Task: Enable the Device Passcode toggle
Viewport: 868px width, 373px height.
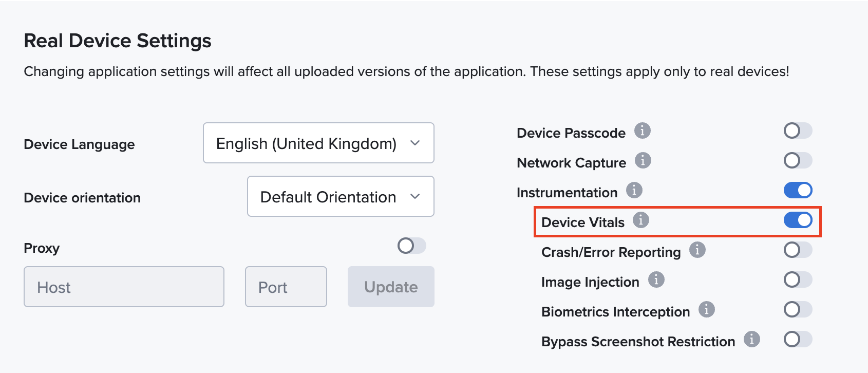Action: pyautogui.click(x=797, y=131)
